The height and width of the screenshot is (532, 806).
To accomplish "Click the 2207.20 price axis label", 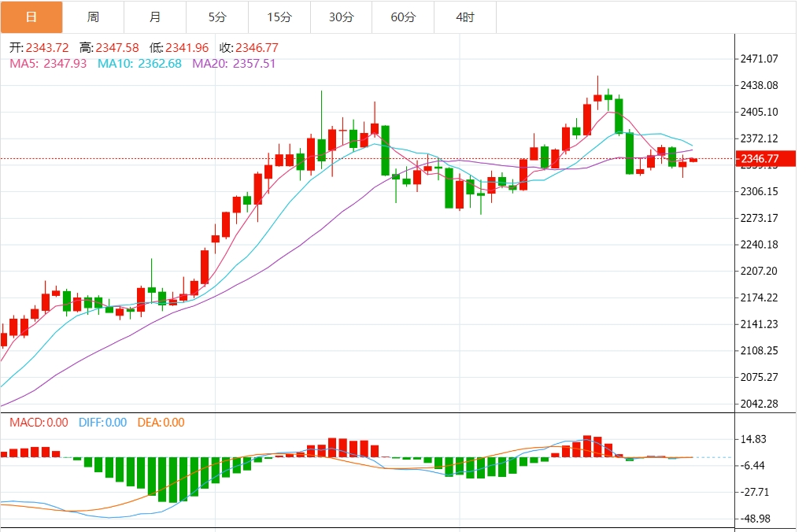I will pyautogui.click(x=760, y=271).
